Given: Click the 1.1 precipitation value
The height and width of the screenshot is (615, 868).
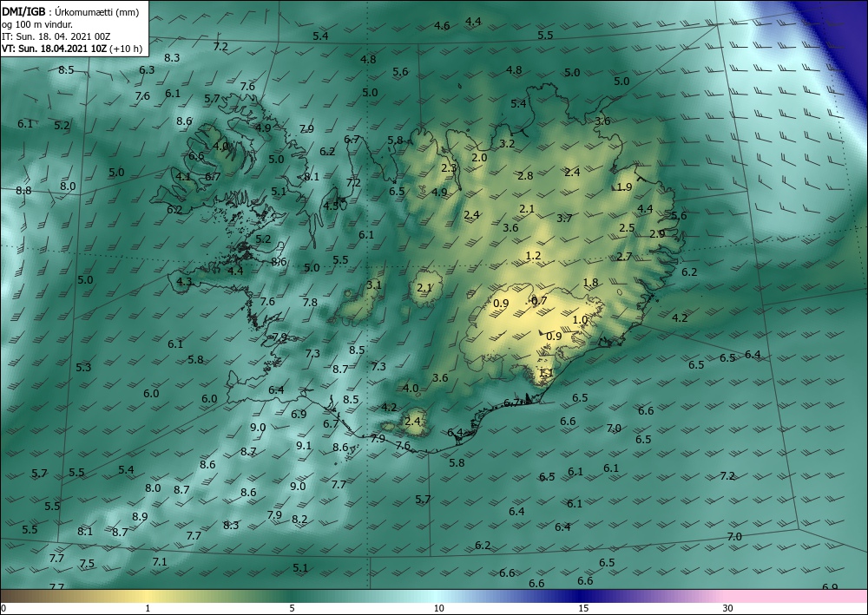Looking at the screenshot, I should tap(546, 373).
